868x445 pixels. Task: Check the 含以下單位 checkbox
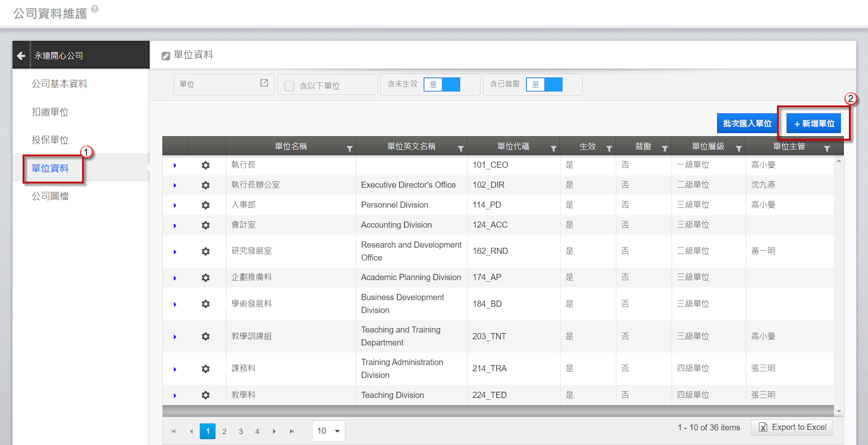coord(290,86)
